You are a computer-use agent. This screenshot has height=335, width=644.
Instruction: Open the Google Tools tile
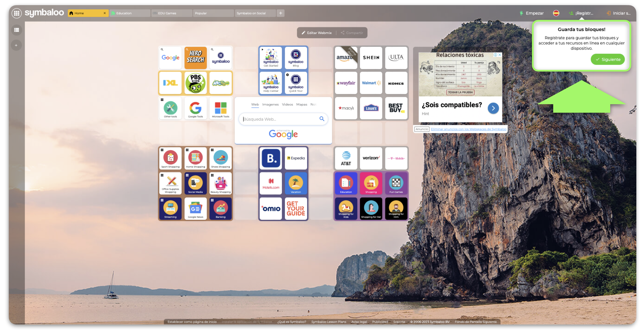[x=195, y=108]
